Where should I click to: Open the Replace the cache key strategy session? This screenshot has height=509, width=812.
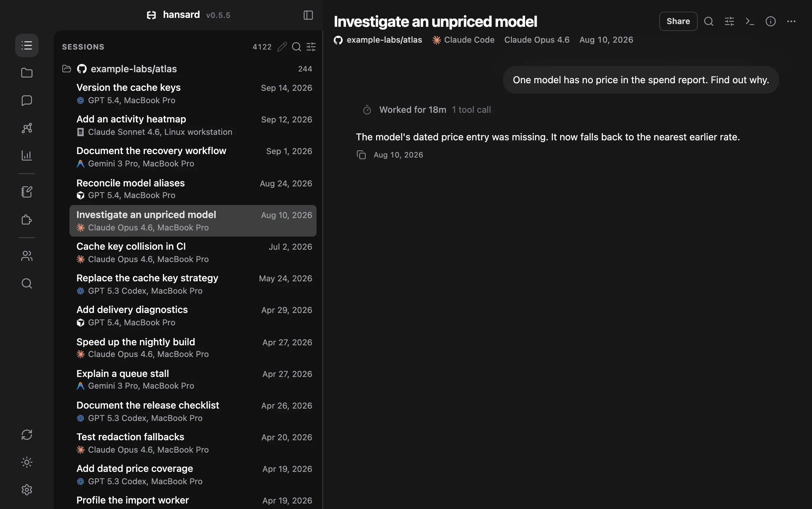[x=193, y=284]
